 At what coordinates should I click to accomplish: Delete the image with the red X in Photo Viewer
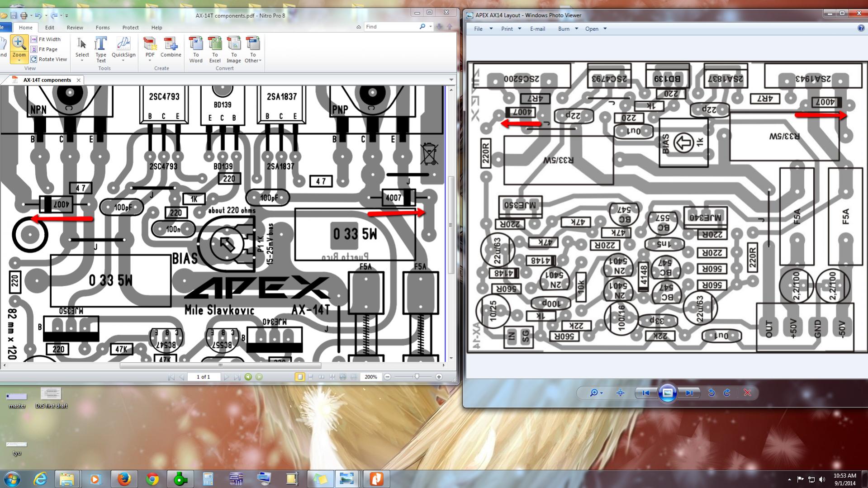pyautogui.click(x=747, y=393)
